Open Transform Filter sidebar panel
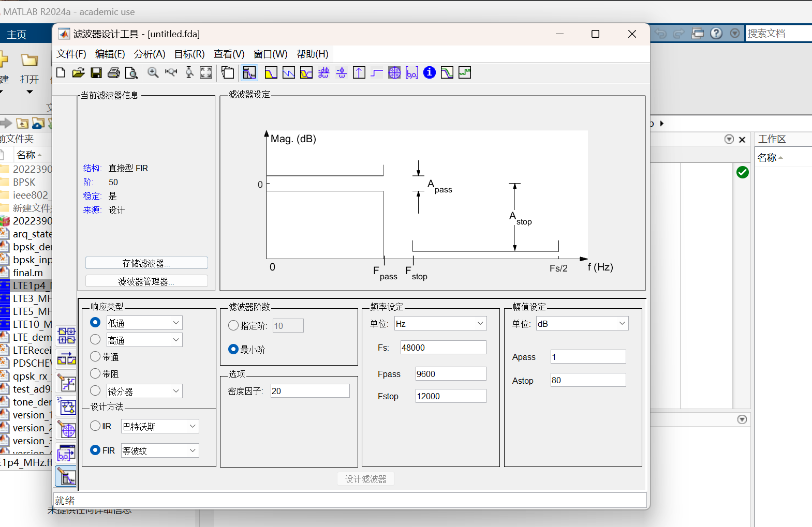This screenshot has height=527, width=812. click(x=66, y=358)
